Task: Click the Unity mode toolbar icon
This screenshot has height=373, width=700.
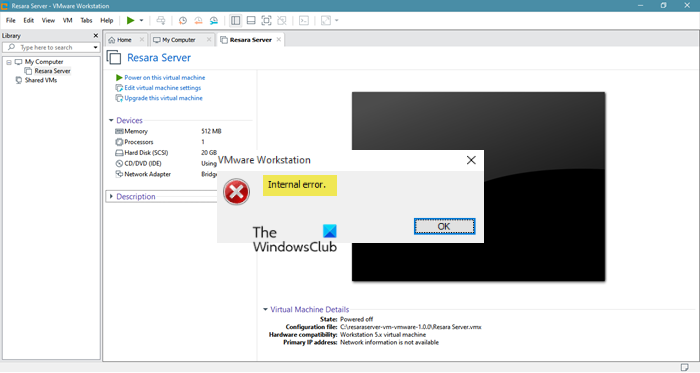Action: pyautogui.click(x=282, y=21)
